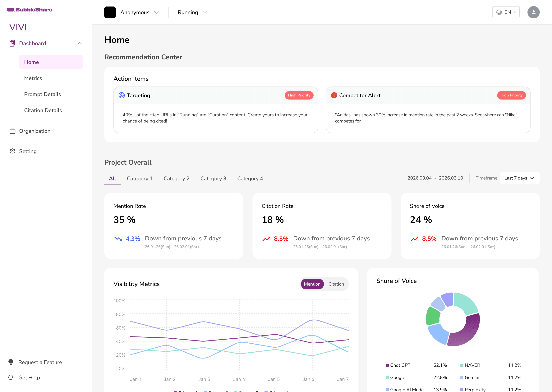Screen dimensions: 552x392
Task: Click the Request a Feature link
Action: (40, 362)
